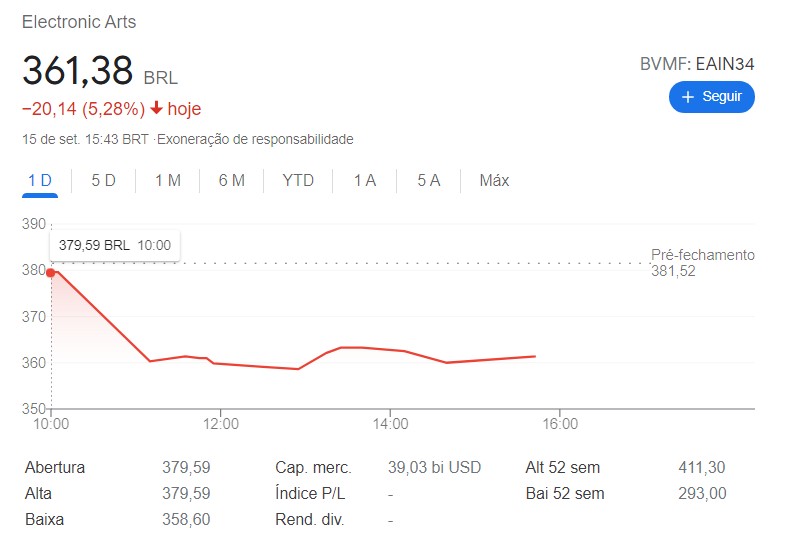
Task: Click the 14:00 mark on the time axis
Action: [x=390, y=424]
